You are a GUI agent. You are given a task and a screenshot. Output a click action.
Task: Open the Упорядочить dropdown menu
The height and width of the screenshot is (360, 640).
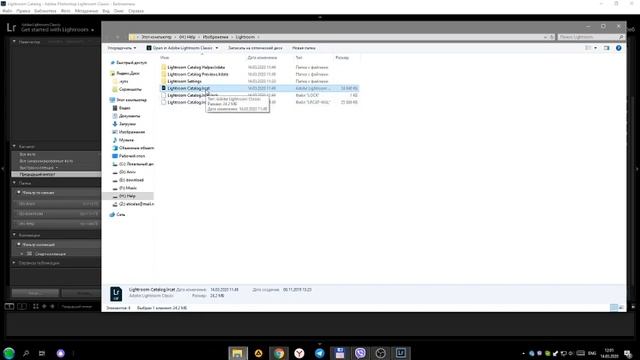point(122,48)
